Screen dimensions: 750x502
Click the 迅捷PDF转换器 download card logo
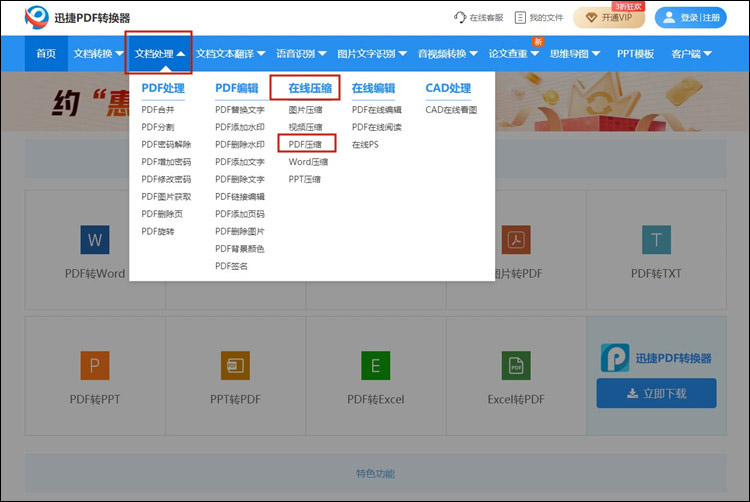point(615,358)
